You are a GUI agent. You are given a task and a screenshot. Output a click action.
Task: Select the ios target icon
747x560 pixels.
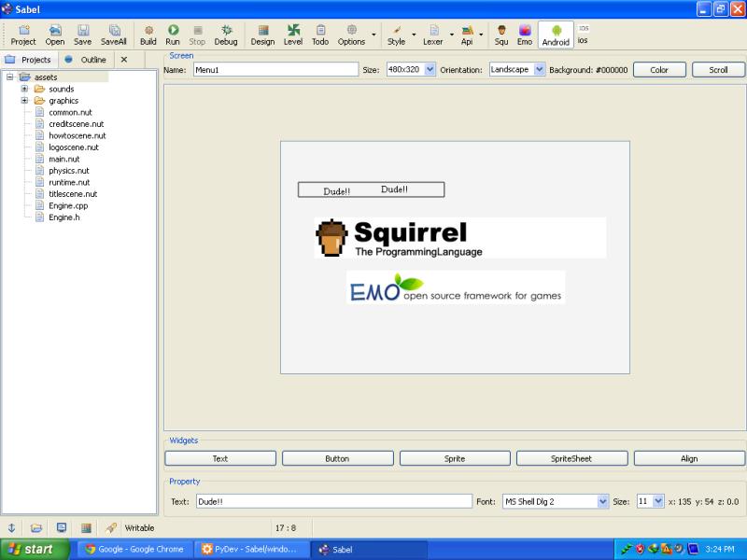pos(583,35)
